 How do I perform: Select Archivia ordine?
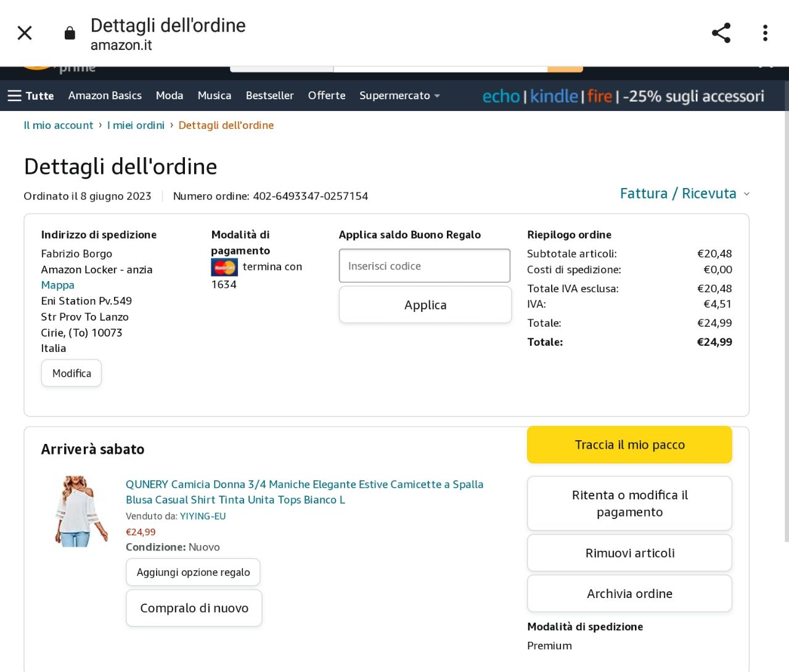pyautogui.click(x=629, y=594)
